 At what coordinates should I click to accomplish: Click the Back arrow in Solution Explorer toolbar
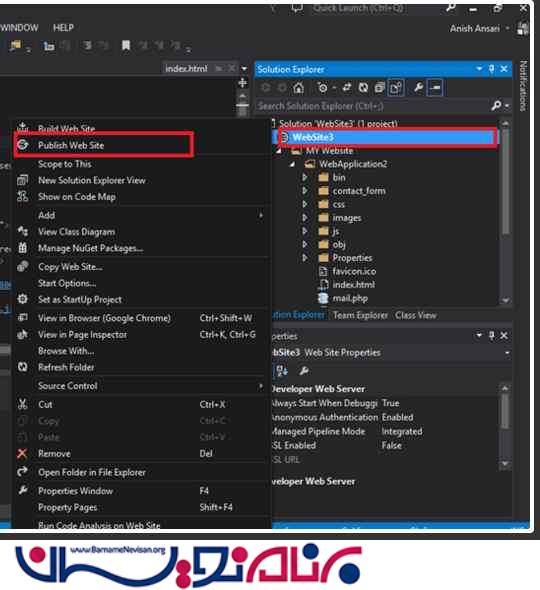(x=266, y=88)
